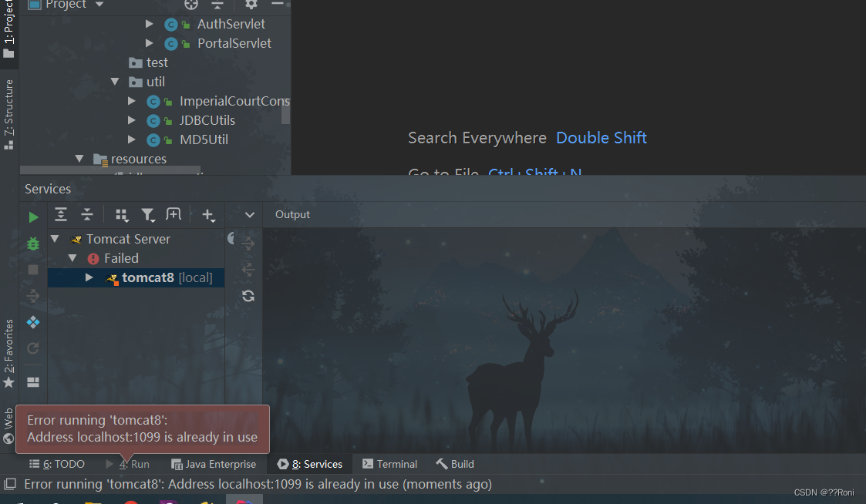The image size is (866, 504).
Task: Click the tool windows quick-access icon in status bar
Action: 10,484
